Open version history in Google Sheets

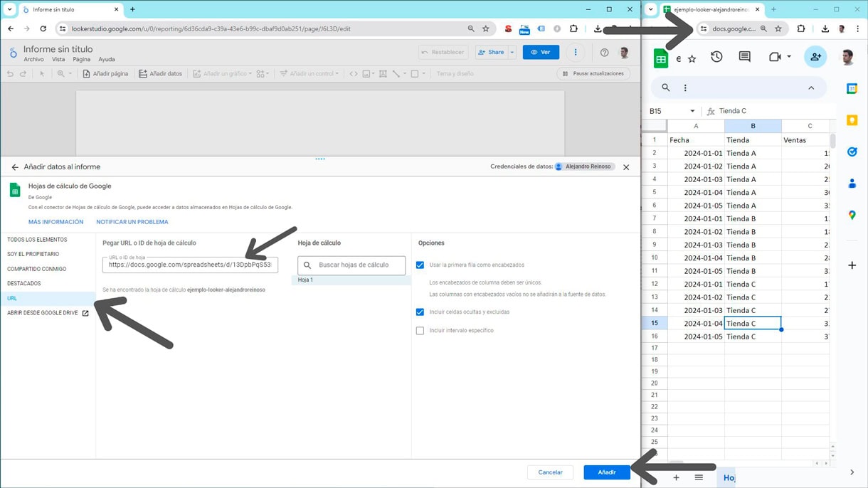click(716, 57)
